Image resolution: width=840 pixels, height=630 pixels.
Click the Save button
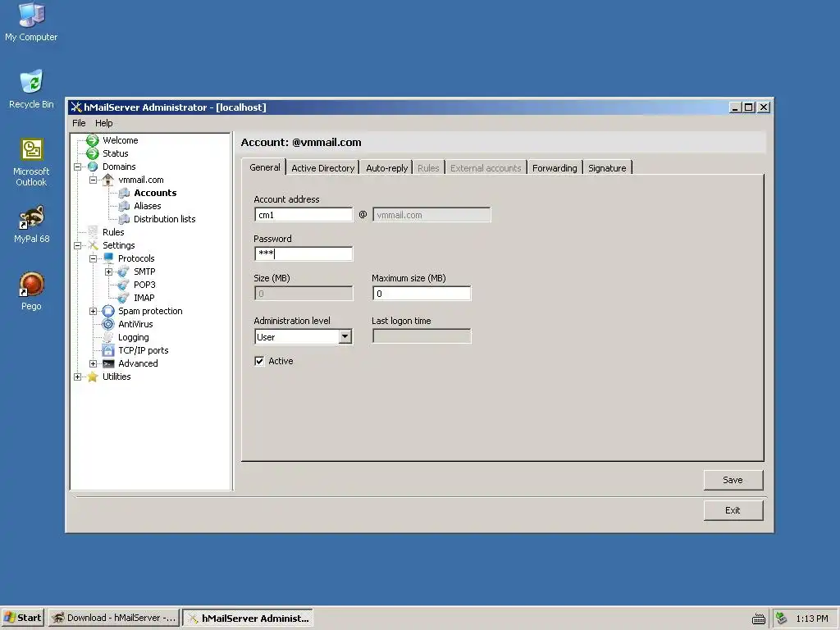click(733, 480)
